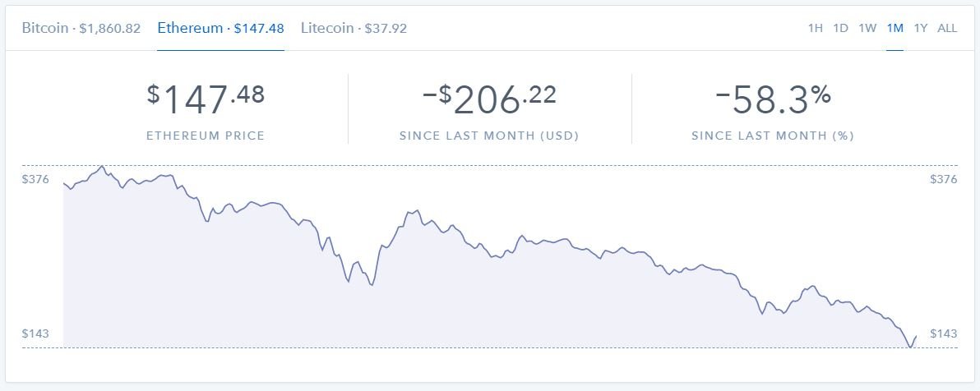Viewport: 980px width, 391px height.
Task: Click the -58.3% change figure
Action: [773, 99]
